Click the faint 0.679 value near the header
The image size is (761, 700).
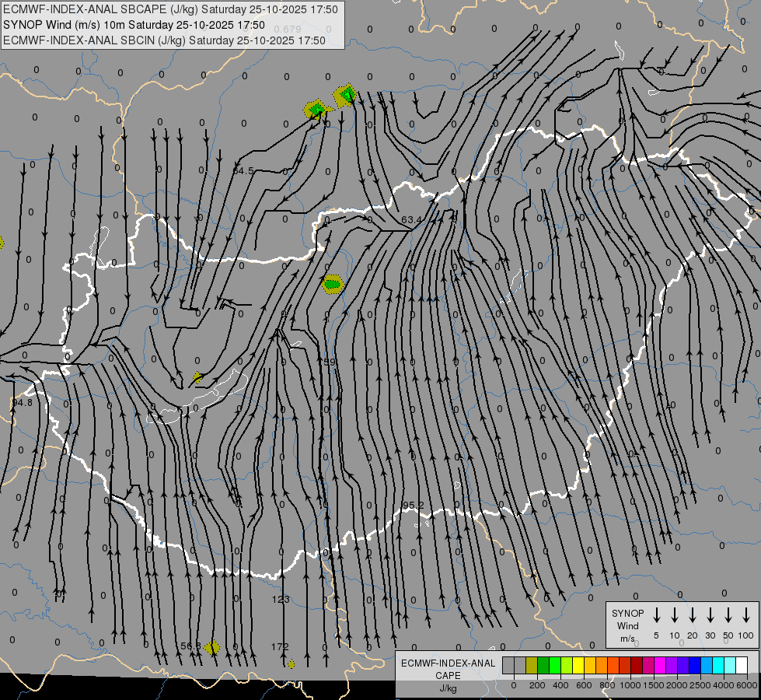[288, 29]
